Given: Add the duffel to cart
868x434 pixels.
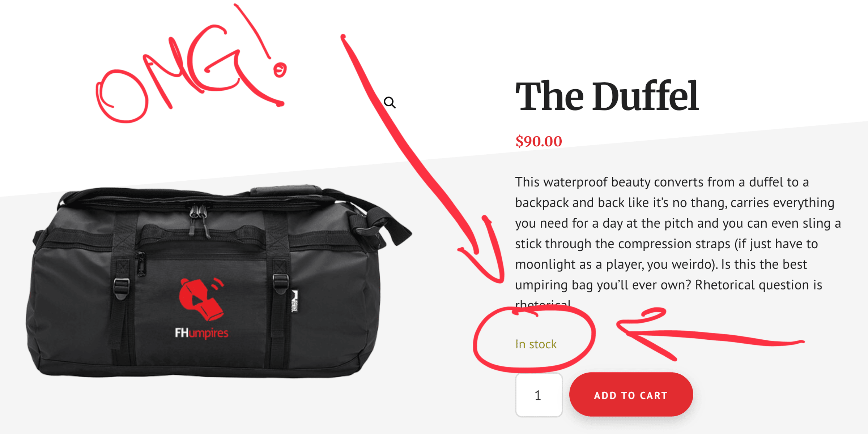Looking at the screenshot, I should pos(631,395).
